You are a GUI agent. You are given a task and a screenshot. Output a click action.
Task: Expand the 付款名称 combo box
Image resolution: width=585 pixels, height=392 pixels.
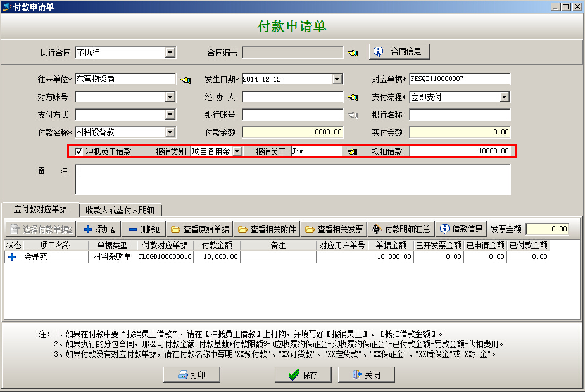[x=170, y=132]
